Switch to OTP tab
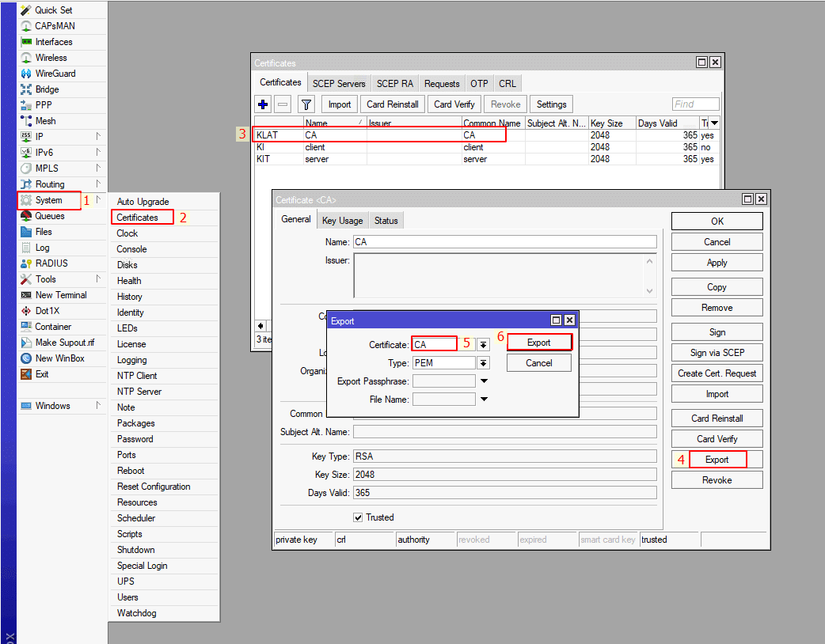The height and width of the screenshot is (644, 825). point(479,84)
